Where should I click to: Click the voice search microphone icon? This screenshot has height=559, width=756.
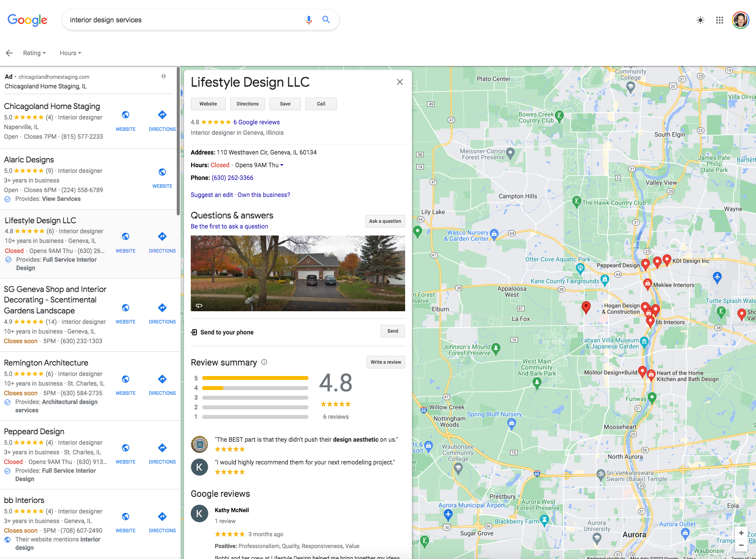(308, 20)
